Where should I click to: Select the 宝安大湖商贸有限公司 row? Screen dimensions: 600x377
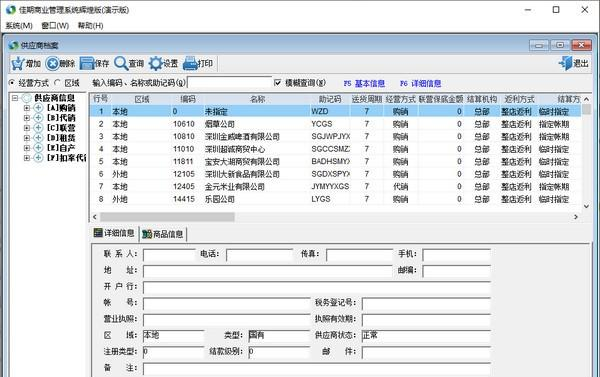click(x=336, y=162)
